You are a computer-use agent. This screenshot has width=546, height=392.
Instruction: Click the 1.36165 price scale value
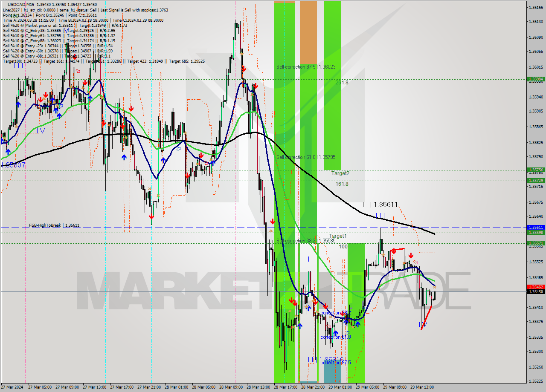536,8
